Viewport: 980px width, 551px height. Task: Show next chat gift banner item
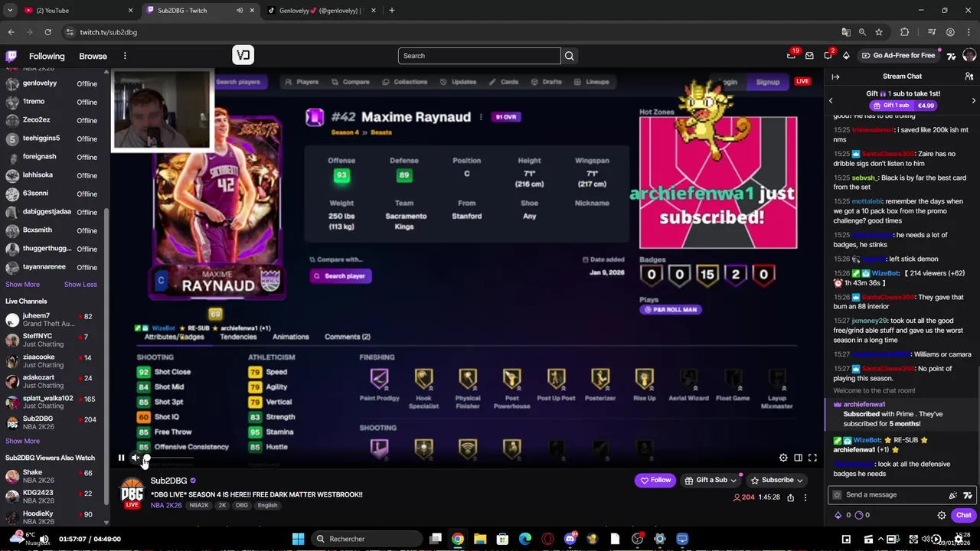[x=973, y=100]
